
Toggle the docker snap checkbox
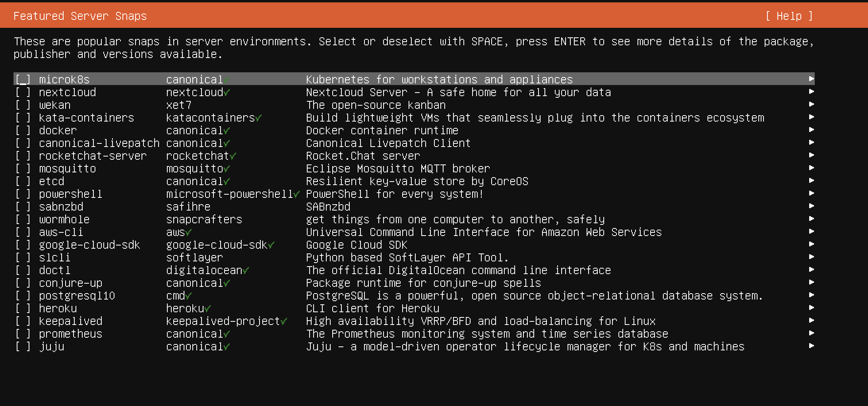[23, 130]
